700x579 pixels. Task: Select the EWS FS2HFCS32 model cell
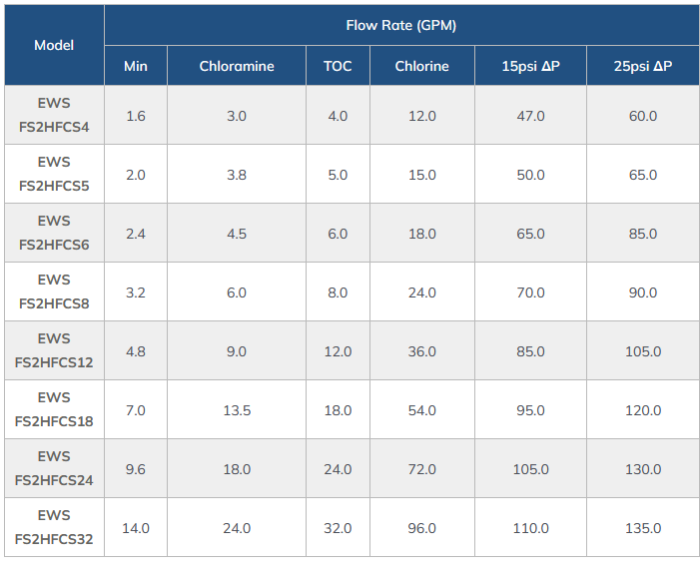pos(54,528)
